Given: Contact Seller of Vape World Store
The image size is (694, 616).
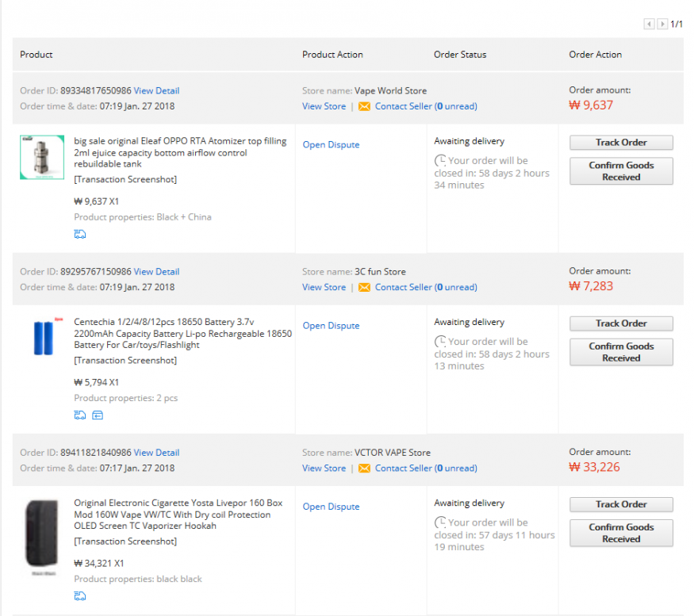Looking at the screenshot, I should pos(426,106).
